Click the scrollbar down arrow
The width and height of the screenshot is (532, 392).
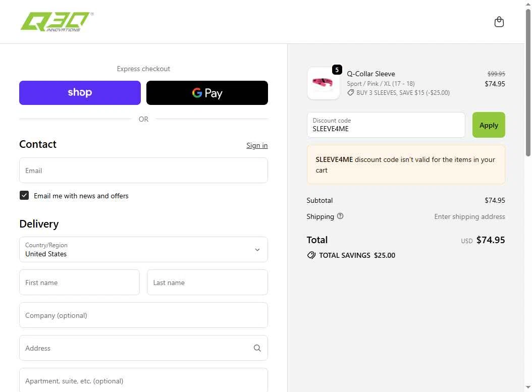(x=528, y=387)
